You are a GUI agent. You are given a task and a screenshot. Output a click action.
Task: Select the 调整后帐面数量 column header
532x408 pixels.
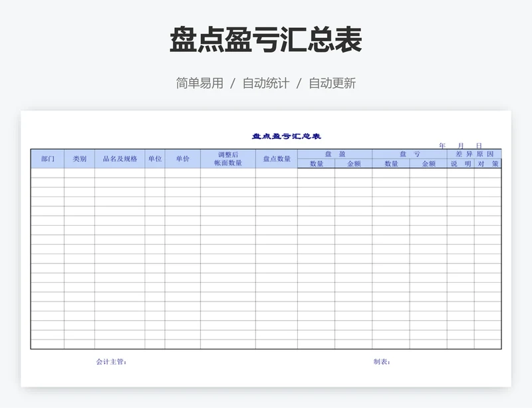click(228, 158)
